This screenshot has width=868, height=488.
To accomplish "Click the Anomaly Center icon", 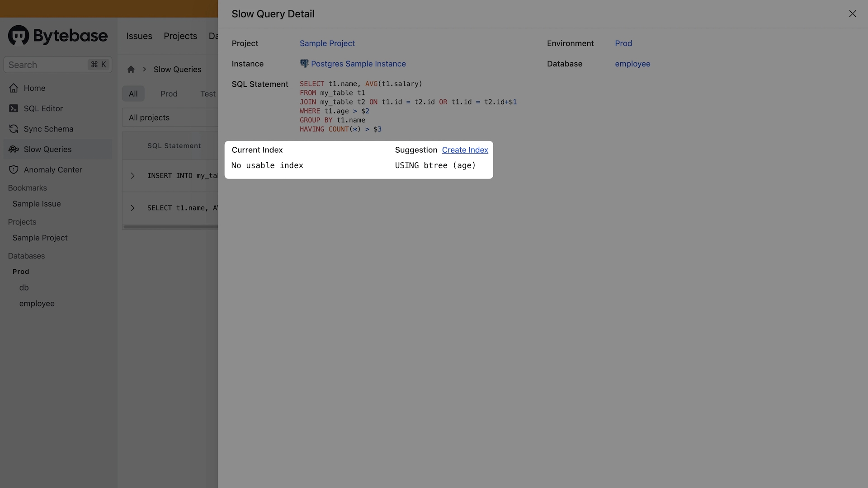I will click(14, 170).
